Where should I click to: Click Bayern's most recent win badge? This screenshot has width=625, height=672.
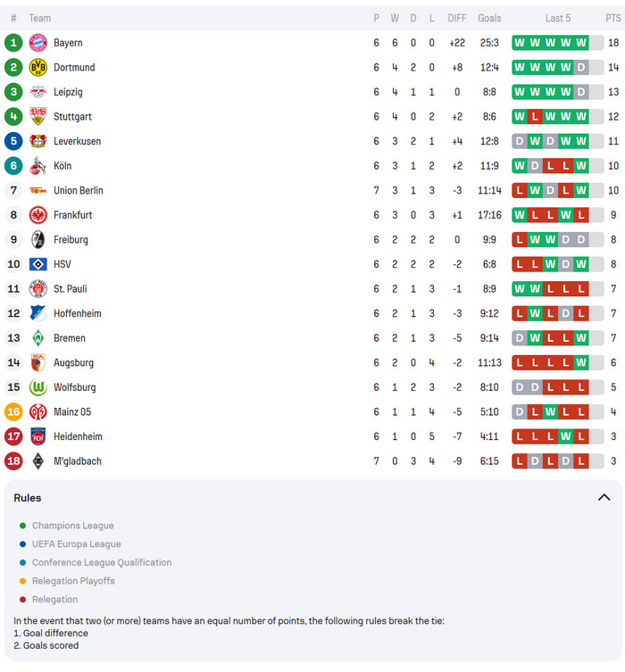[x=581, y=43]
